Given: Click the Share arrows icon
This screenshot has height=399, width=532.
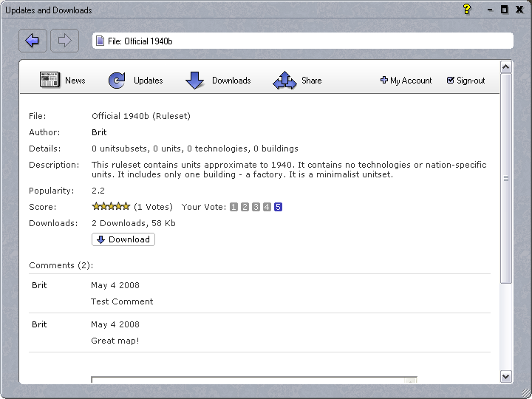Looking at the screenshot, I should (284, 81).
